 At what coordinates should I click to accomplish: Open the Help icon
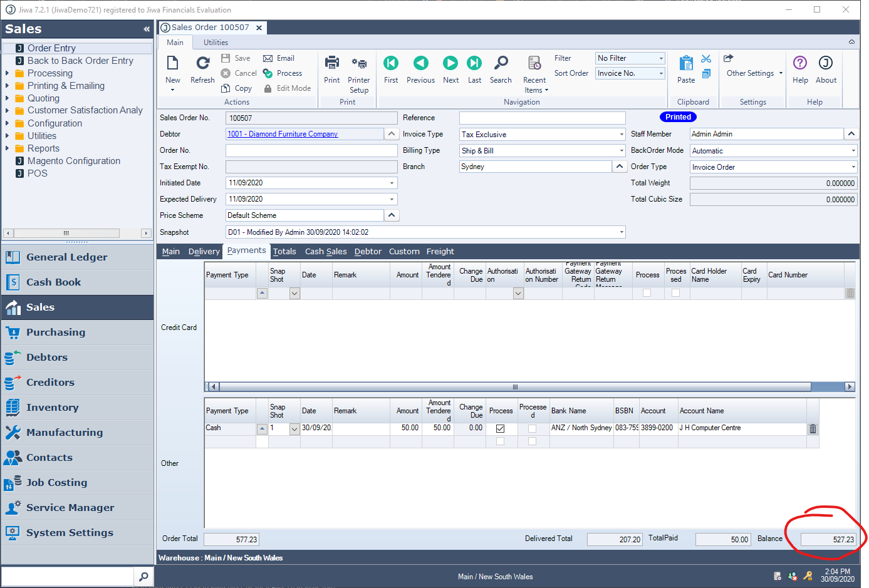pyautogui.click(x=800, y=63)
